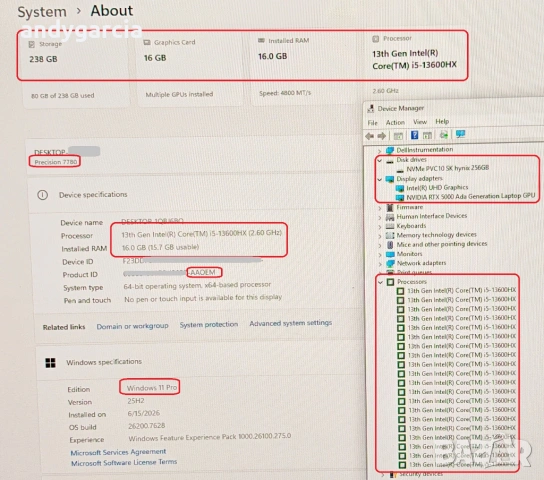Select the Firmware category icon
544x480 pixels.
click(390, 207)
